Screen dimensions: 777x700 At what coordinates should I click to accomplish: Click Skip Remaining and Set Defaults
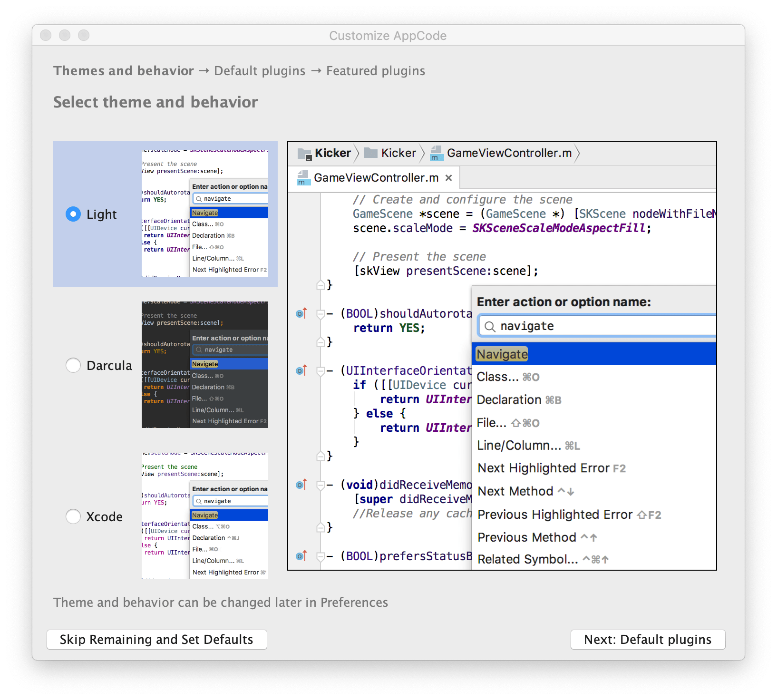(157, 640)
